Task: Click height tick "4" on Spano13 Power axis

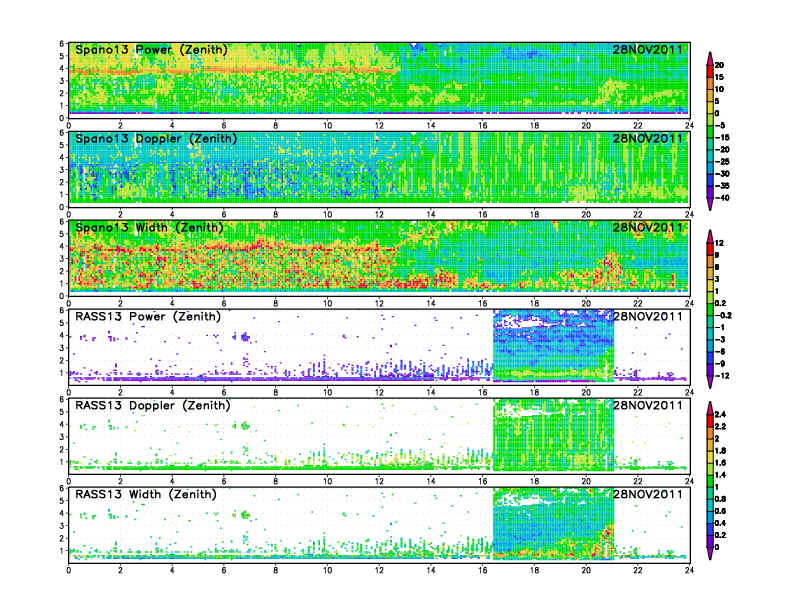Action: click(62, 69)
